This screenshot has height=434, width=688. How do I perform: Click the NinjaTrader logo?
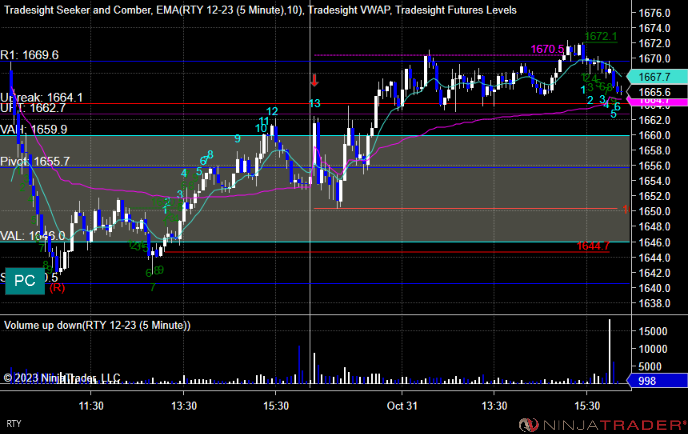coord(602,425)
